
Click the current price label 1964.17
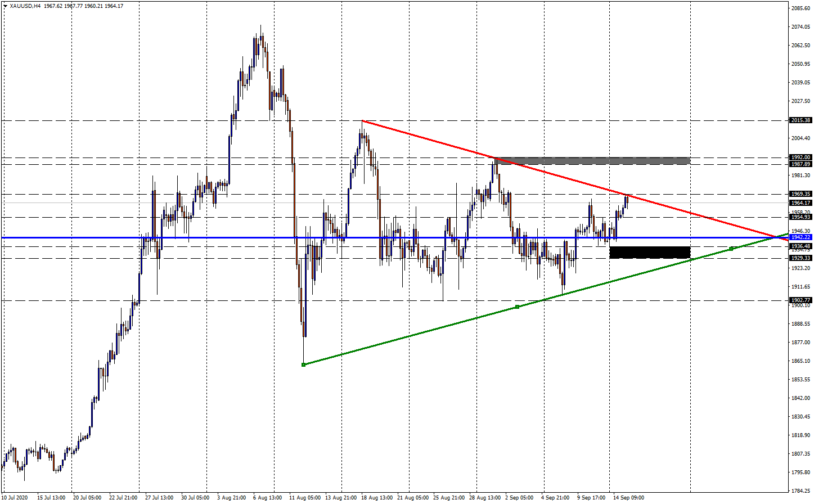[x=800, y=203]
